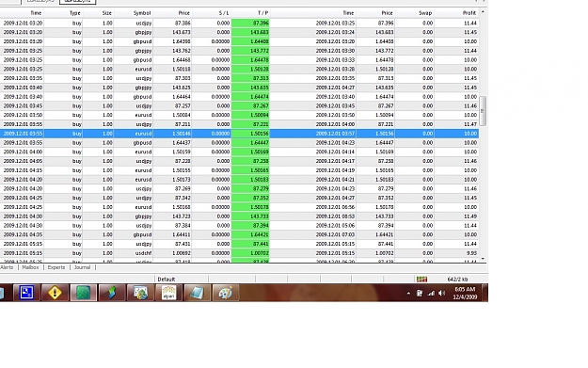Click the open price 143.625
588x368 pixels.
coord(182,88)
